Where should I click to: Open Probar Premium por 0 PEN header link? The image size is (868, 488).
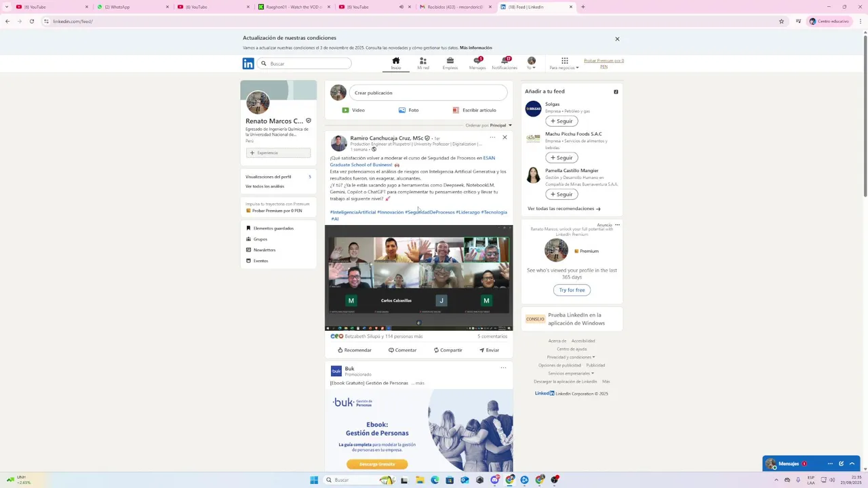pos(604,64)
